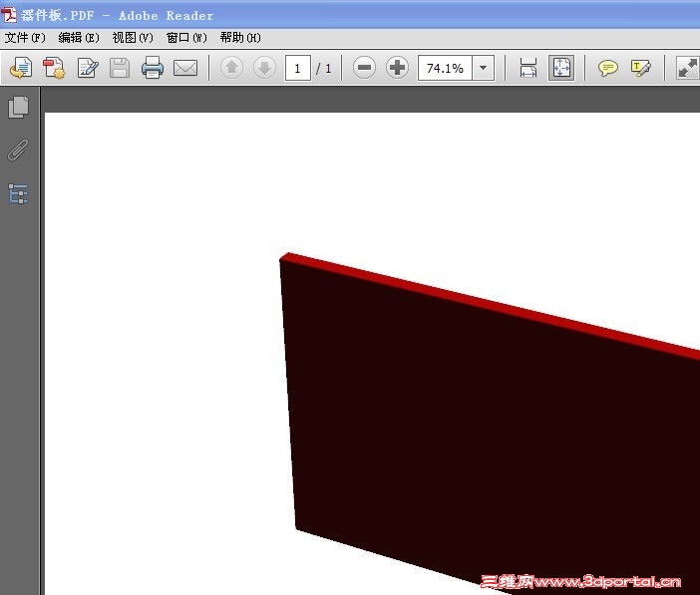The image size is (700, 595).
Task: Select the Highlight Text tool
Action: pos(640,68)
